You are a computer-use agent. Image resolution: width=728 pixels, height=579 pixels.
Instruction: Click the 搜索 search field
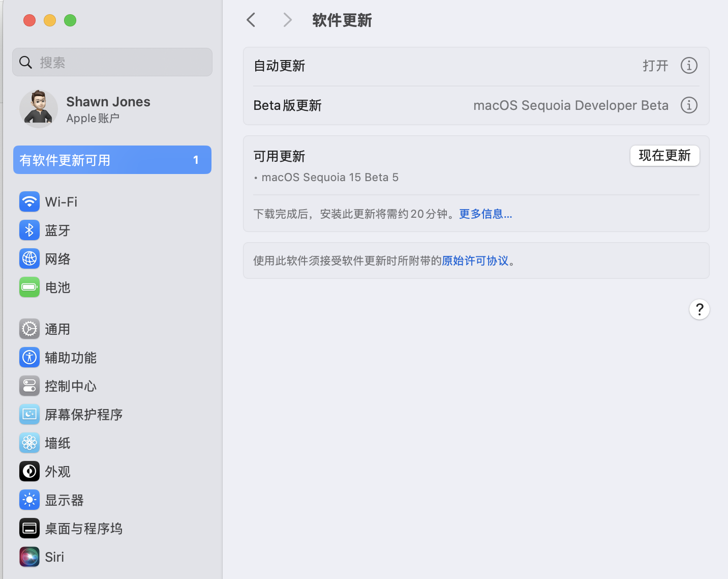click(112, 62)
